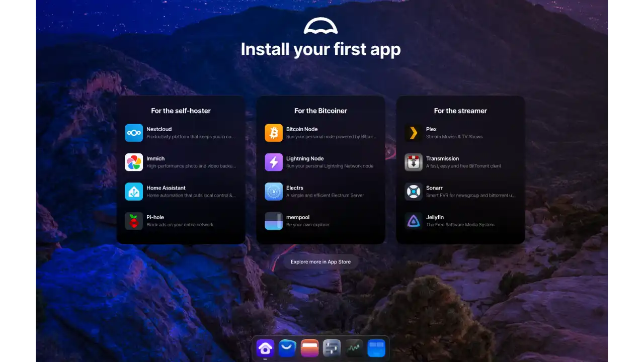The width and height of the screenshot is (644, 362).
Task: Select the Immich photo backup icon
Action: point(134,162)
